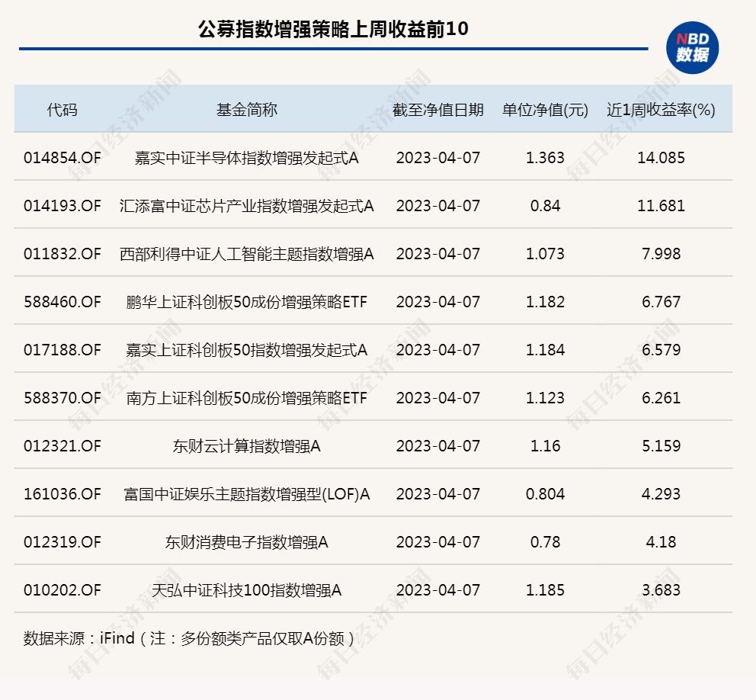Viewport: 756px width, 700px height.
Task: Click the net value 1.073
Action: coord(545,254)
